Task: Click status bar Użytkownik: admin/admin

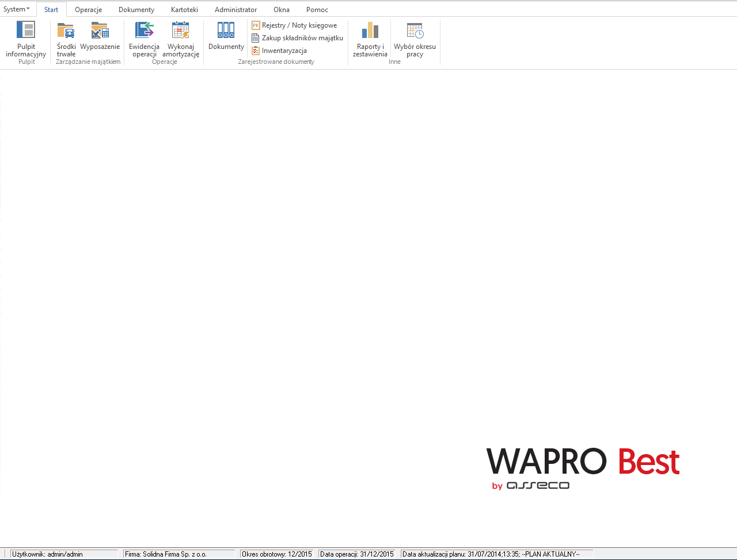Action: click(64, 554)
